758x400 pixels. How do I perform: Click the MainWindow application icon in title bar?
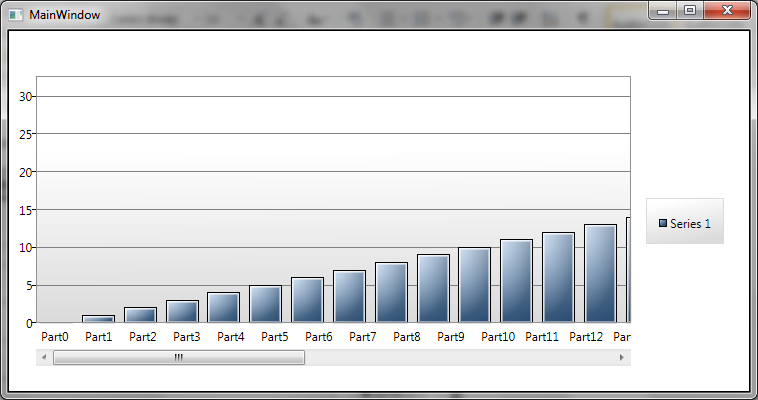(x=15, y=15)
